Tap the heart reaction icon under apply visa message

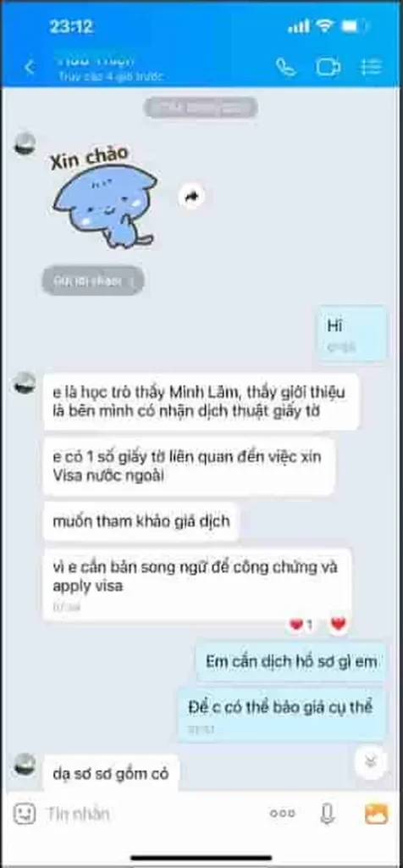coord(338,625)
